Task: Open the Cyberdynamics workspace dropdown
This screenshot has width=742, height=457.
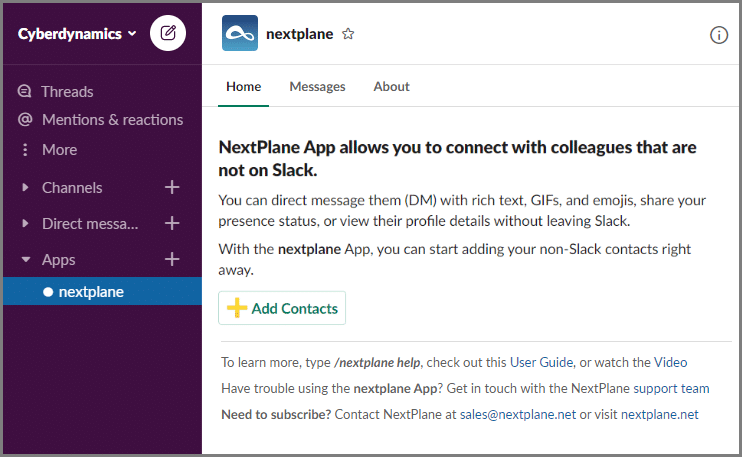Action: [x=77, y=34]
